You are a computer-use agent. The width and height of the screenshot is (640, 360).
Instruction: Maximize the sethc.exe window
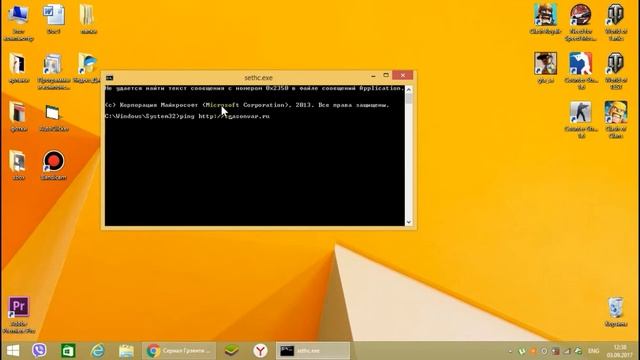click(386, 76)
